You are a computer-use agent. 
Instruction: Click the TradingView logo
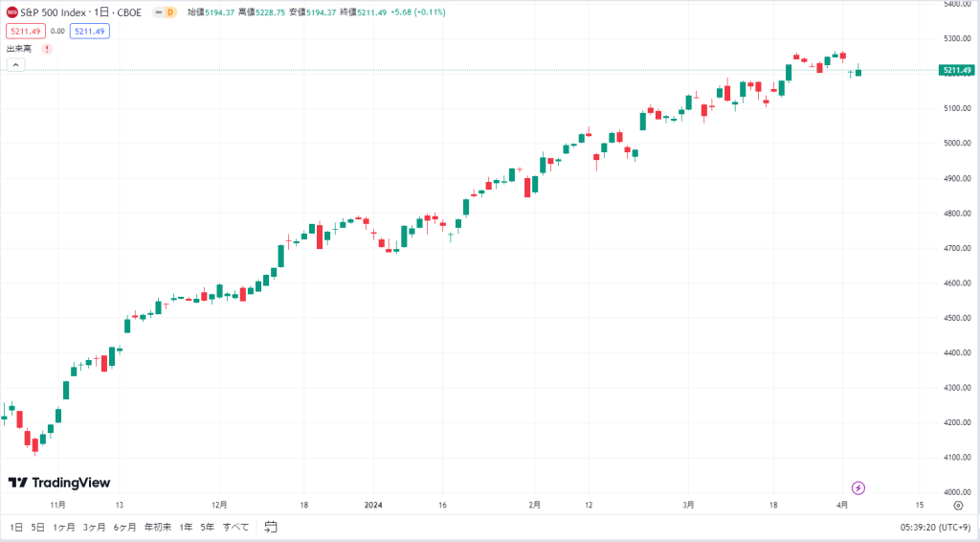click(x=58, y=483)
